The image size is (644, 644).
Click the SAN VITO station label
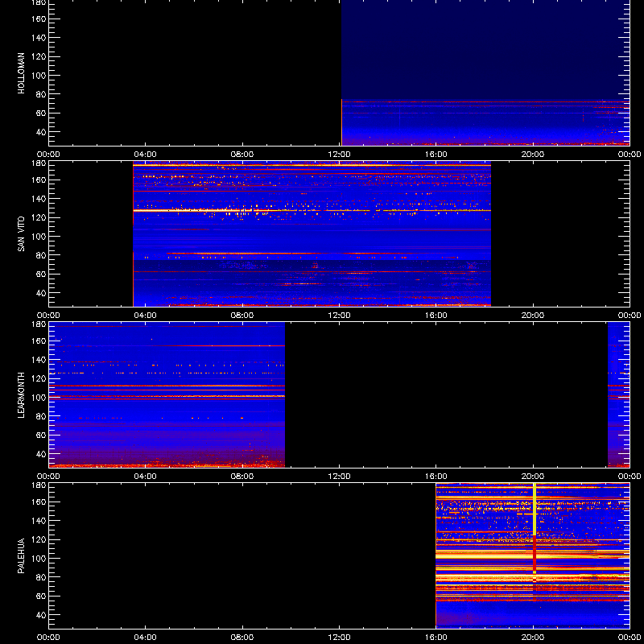[21, 234]
